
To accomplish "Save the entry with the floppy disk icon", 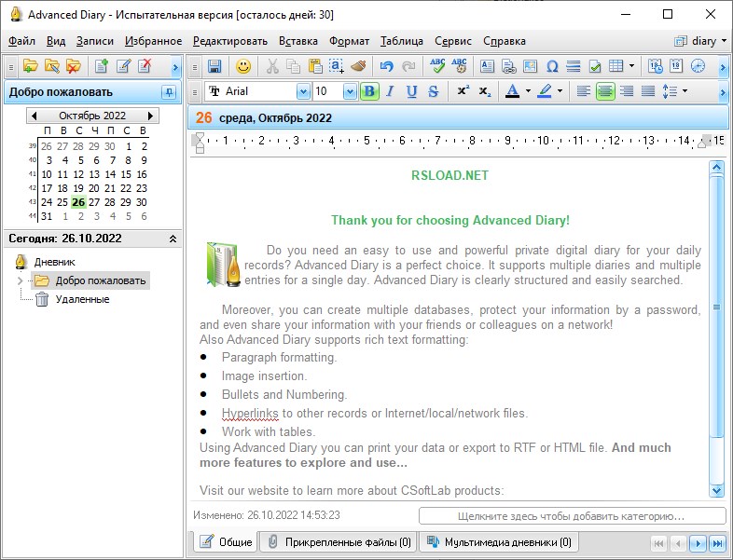I will click(x=214, y=66).
